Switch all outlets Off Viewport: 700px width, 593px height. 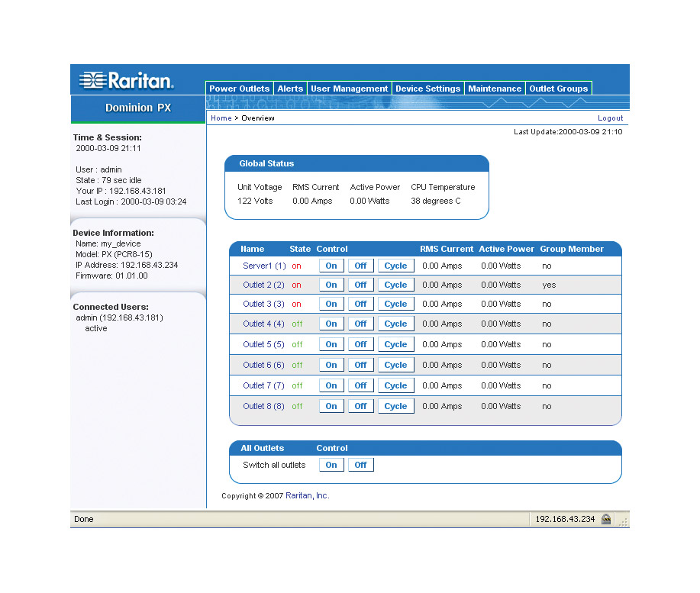pyautogui.click(x=360, y=465)
